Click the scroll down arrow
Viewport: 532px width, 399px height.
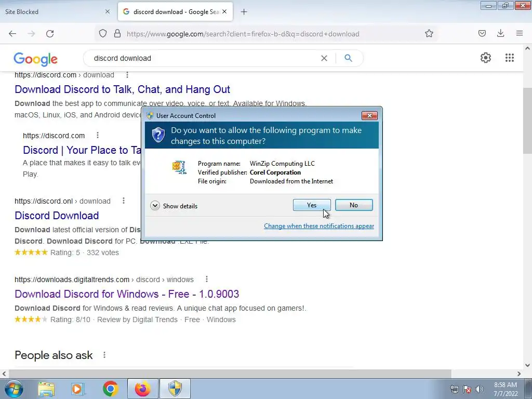click(x=527, y=365)
